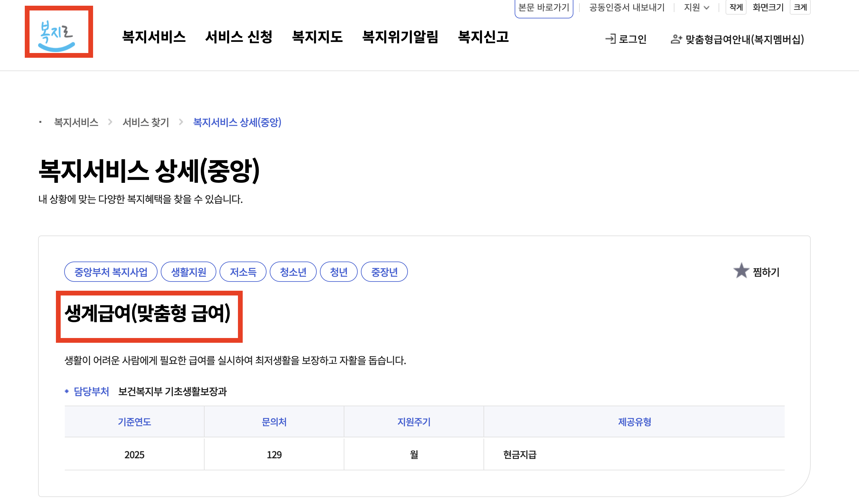Open the 복지신고 menu

click(483, 37)
